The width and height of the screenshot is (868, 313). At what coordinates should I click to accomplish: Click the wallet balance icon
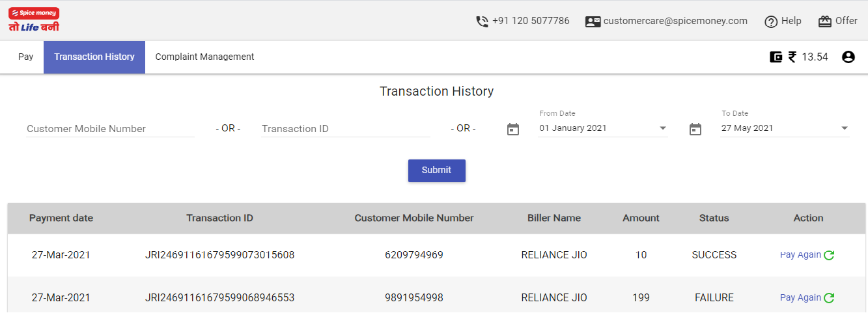point(776,57)
